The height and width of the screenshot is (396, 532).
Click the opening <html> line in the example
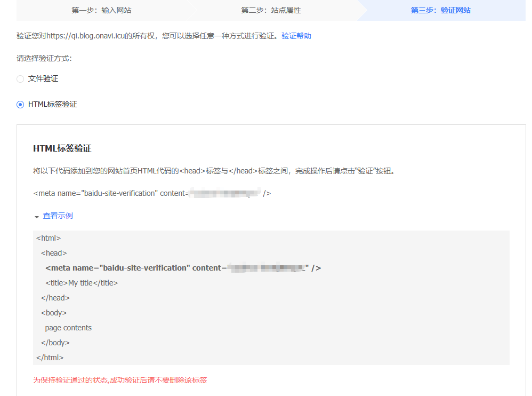[49, 238]
